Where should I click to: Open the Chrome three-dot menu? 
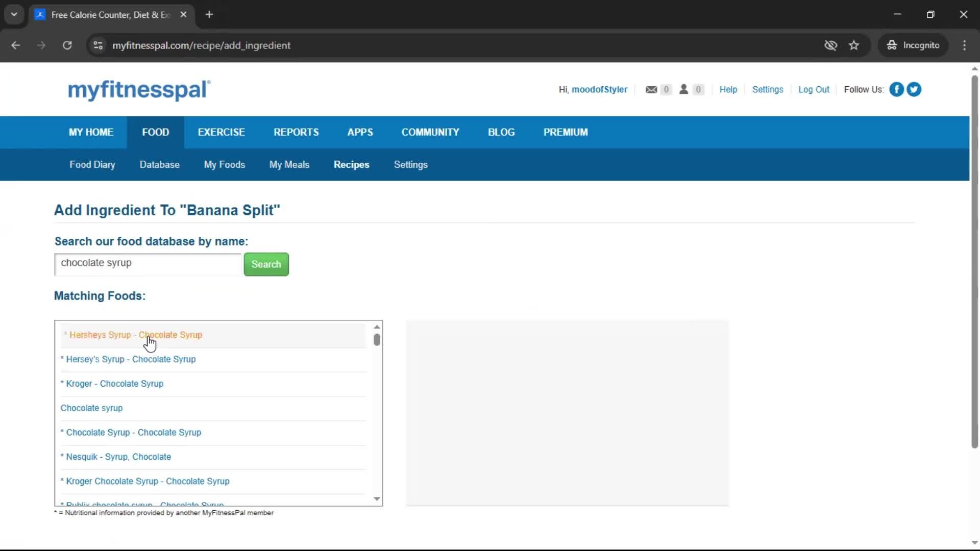click(964, 45)
